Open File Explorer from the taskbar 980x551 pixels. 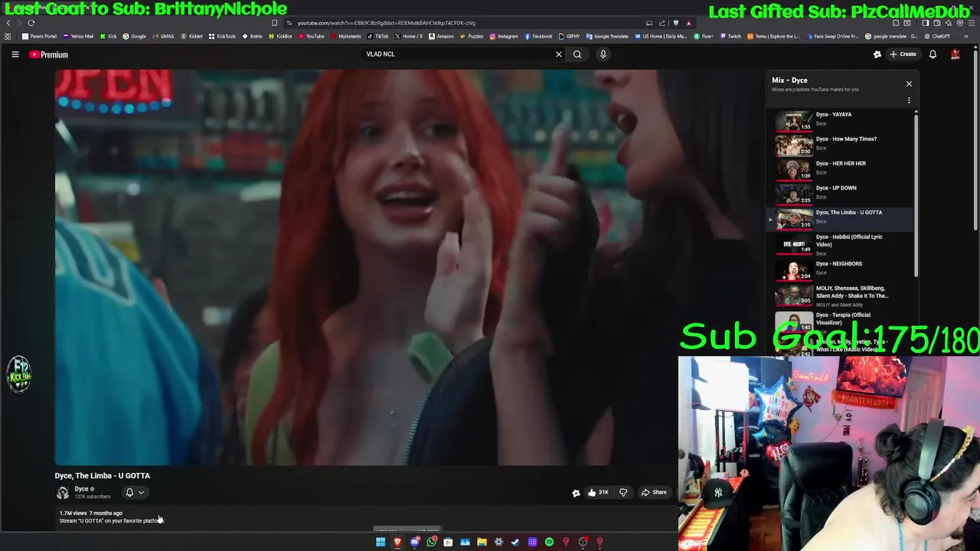pyautogui.click(x=482, y=542)
